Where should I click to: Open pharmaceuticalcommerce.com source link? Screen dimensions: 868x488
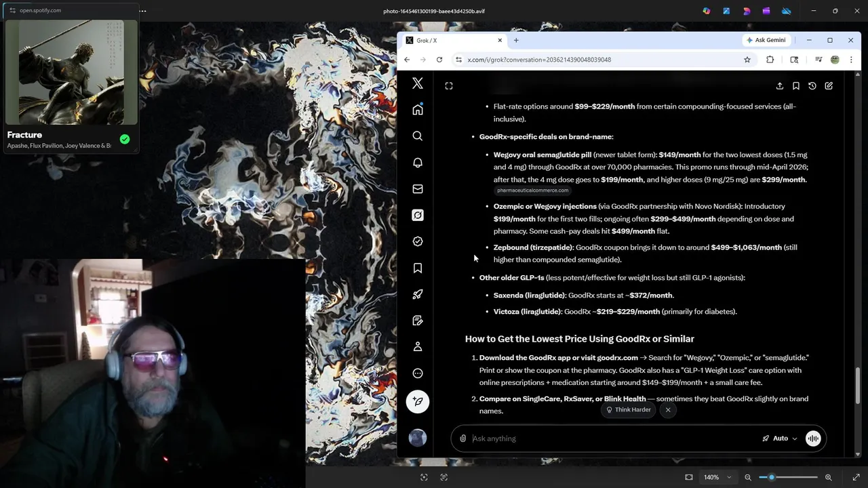(532, 190)
